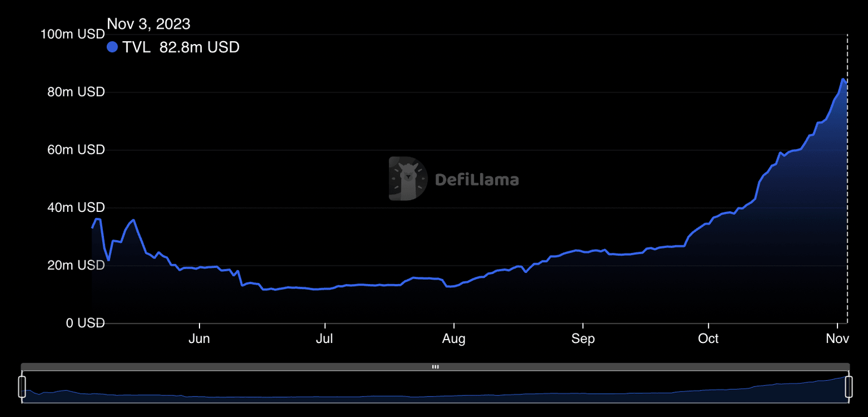This screenshot has height=417, width=868.
Task: Click the "100m USD" axis label
Action: [72, 34]
